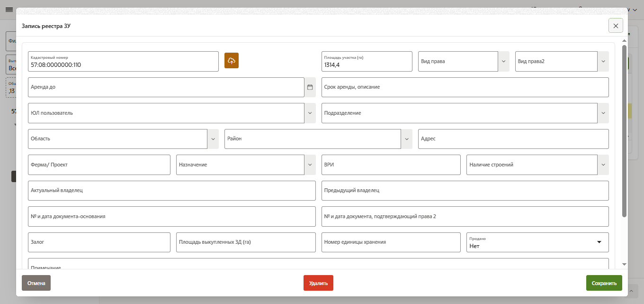The image size is (644, 304).
Task: Open the ЮЛ пользователь dropdown list
Action: coord(310,113)
